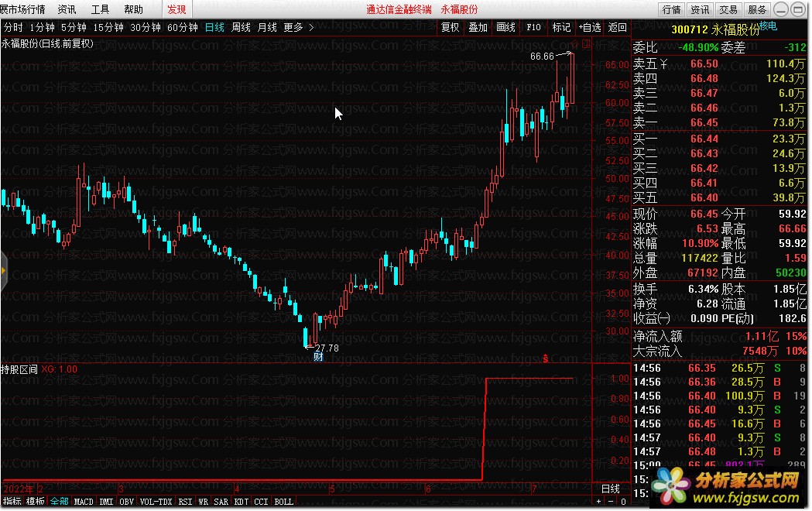Open the 行情 tab at top right
Image resolution: width=812 pixels, height=511 pixels.
click(672, 9)
